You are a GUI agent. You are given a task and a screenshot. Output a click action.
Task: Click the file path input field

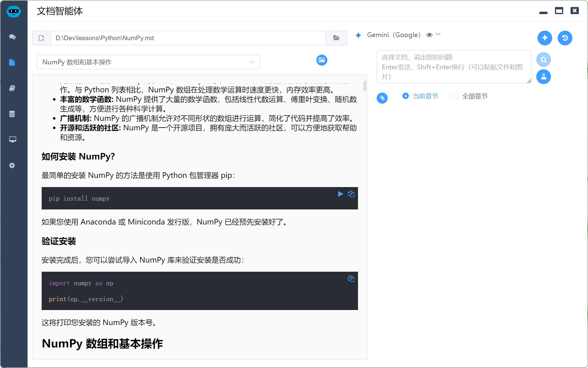[188, 38]
